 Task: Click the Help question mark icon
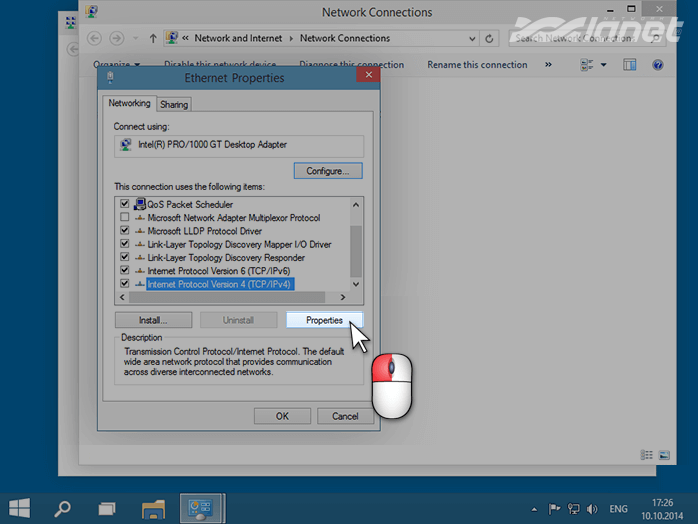[658, 65]
